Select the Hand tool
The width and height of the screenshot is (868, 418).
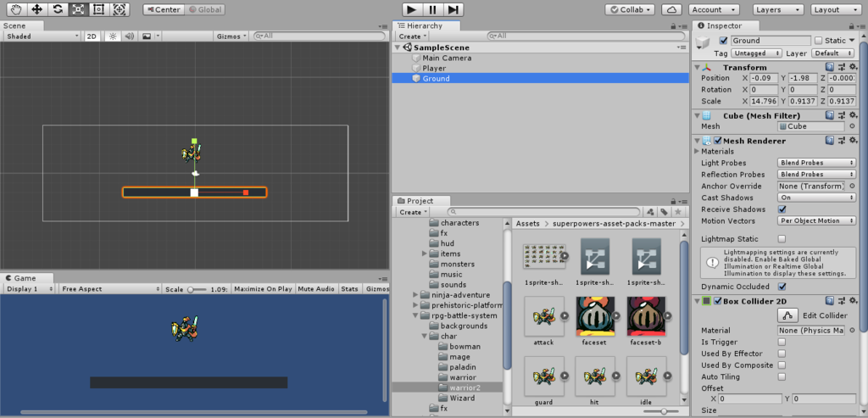click(x=17, y=9)
